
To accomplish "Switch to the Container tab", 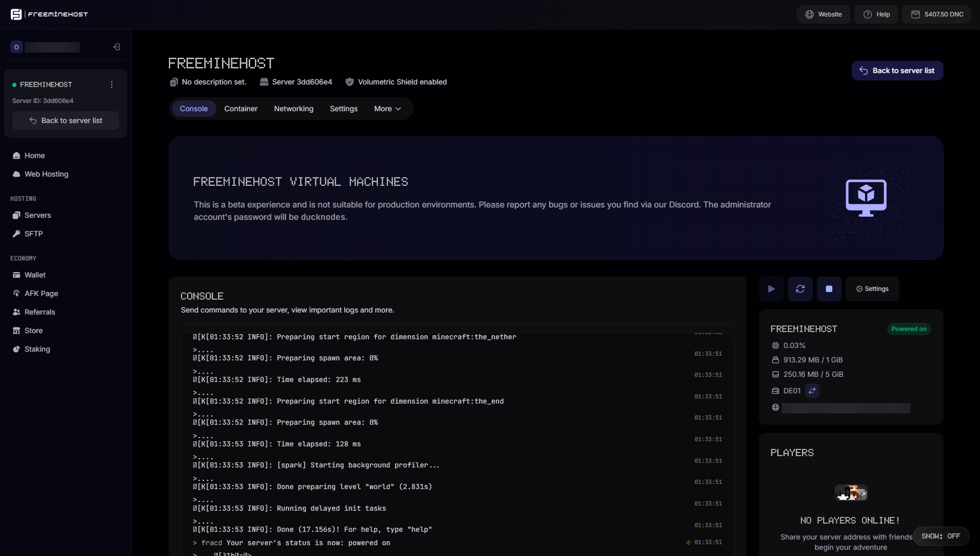I will click(x=240, y=109).
